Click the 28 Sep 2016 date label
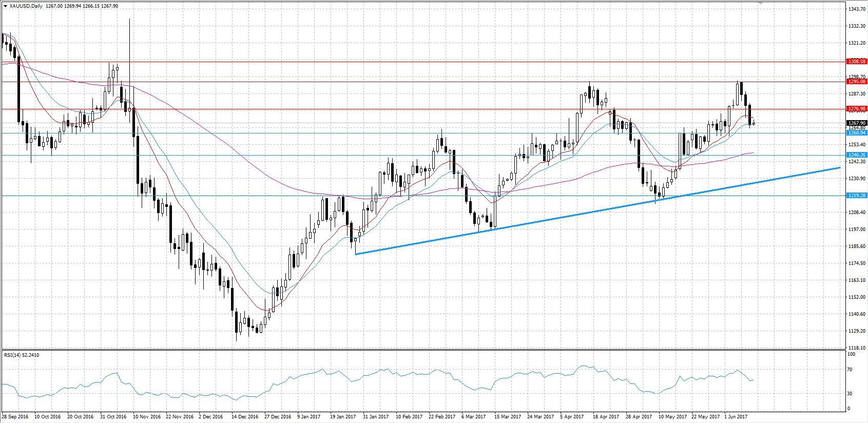 tap(15, 417)
